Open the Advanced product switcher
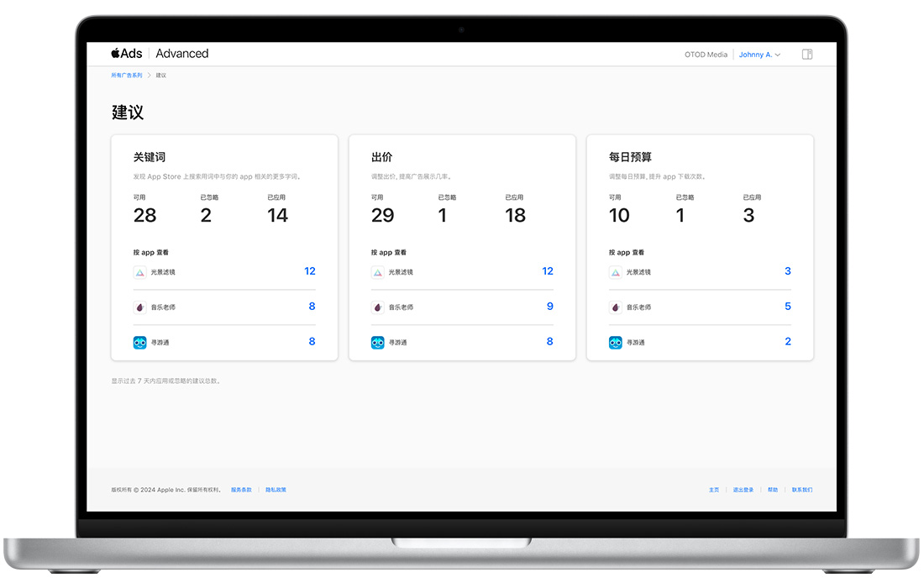Viewport: 924px width, 588px height. [x=182, y=54]
